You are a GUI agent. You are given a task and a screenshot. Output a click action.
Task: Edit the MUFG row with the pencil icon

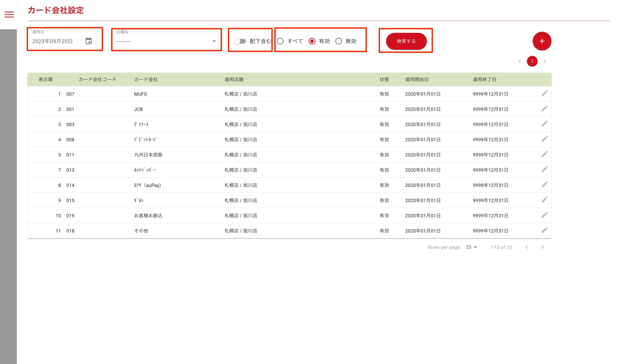(544, 93)
